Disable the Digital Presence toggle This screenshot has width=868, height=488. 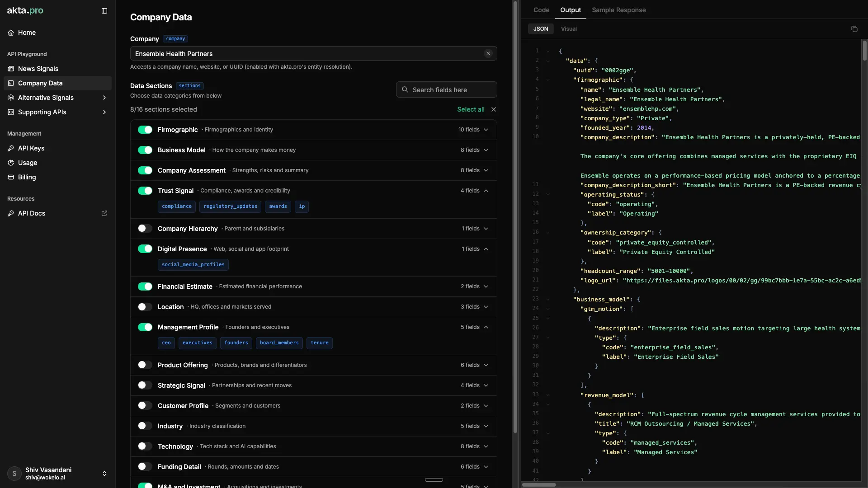(145, 249)
